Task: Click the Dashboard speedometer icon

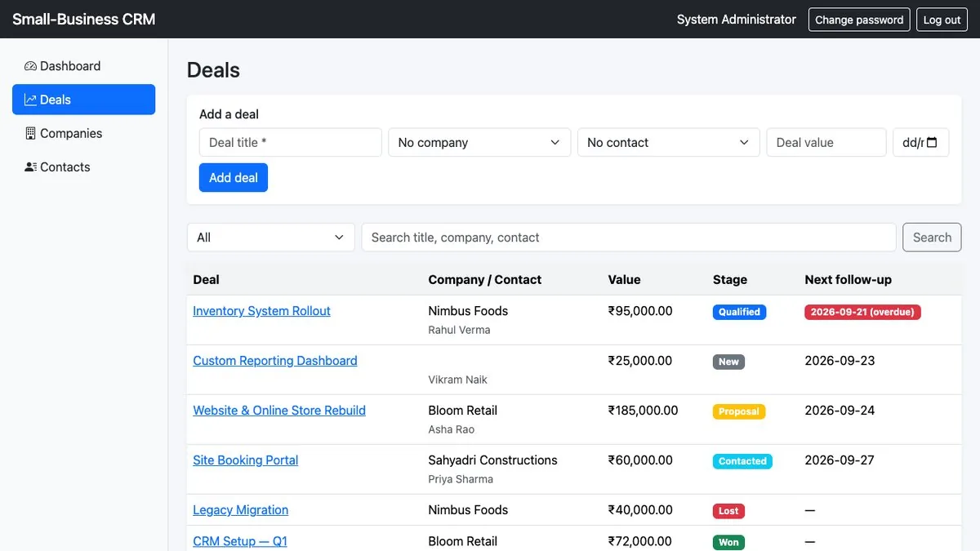Action: (30, 66)
